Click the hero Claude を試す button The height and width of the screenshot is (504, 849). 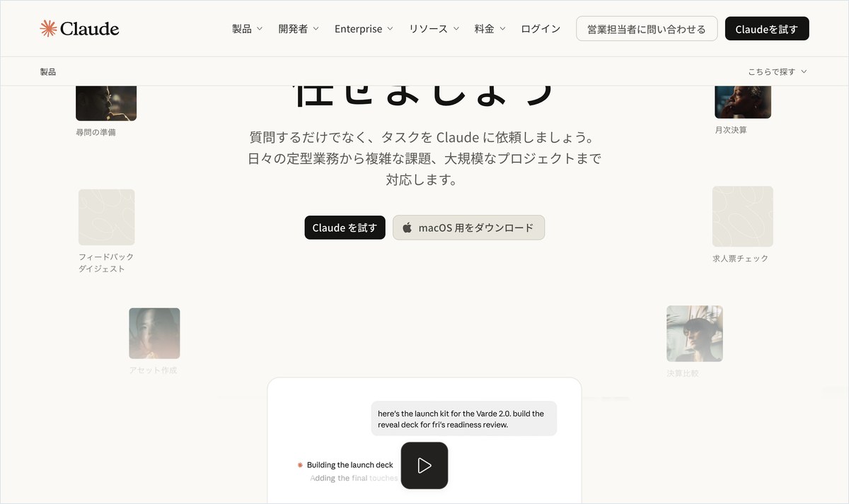[345, 228]
